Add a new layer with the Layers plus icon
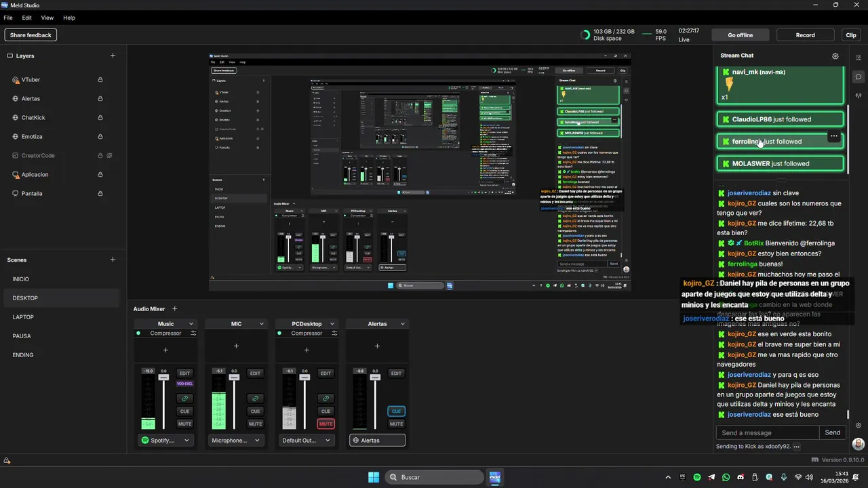868x488 pixels. [113, 56]
